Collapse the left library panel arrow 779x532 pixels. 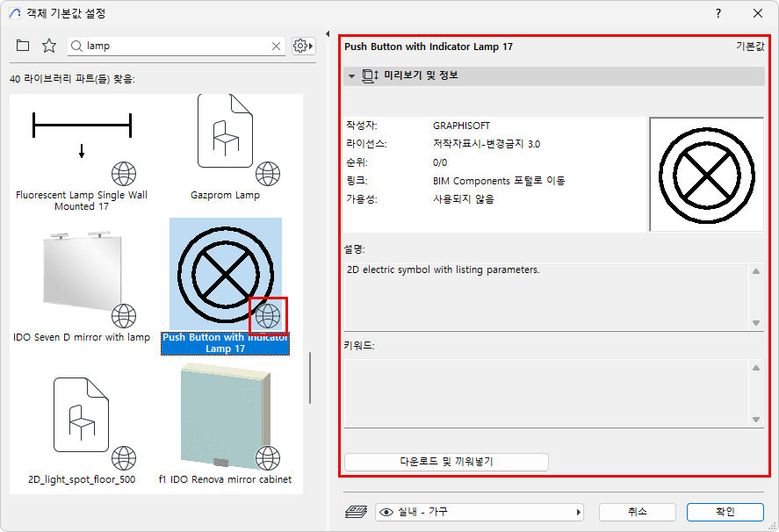tap(328, 33)
